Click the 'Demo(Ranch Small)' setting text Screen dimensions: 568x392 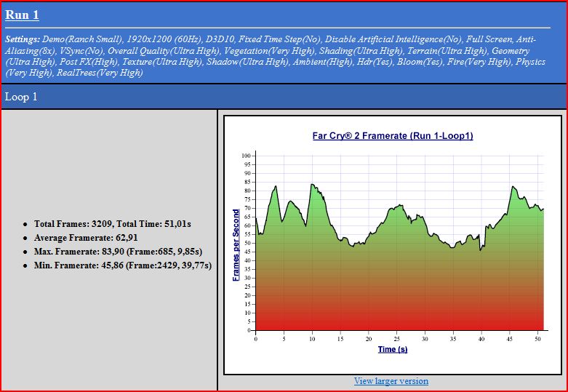(x=83, y=39)
